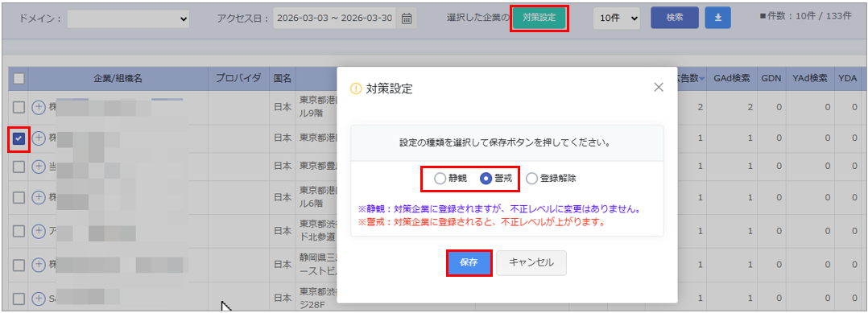Screen dimensions: 868x313
Task: Check the checkbox for the 東京都豊 row
Action: click(19, 166)
